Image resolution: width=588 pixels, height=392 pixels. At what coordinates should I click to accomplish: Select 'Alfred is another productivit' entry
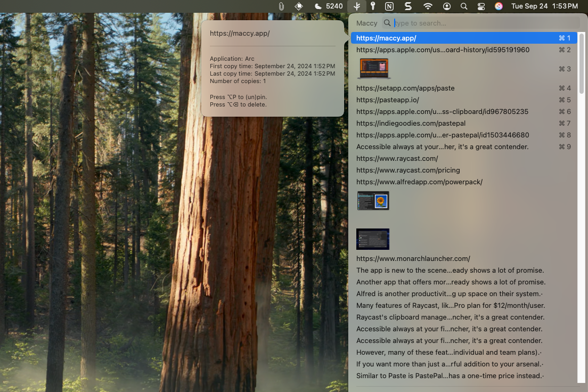point(464,293)
